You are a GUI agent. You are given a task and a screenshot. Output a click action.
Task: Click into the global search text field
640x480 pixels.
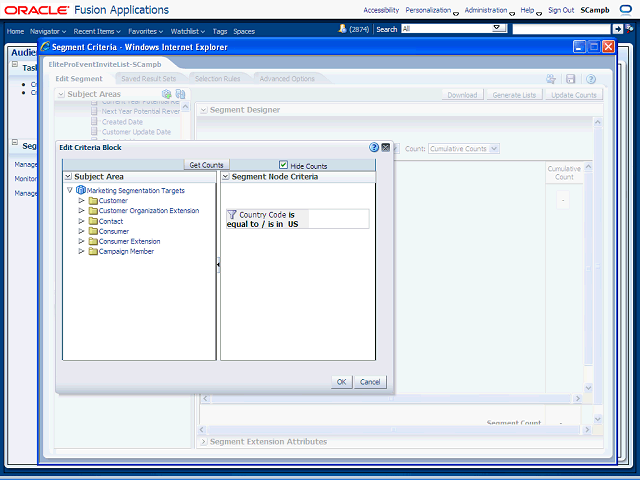(561, 29)
